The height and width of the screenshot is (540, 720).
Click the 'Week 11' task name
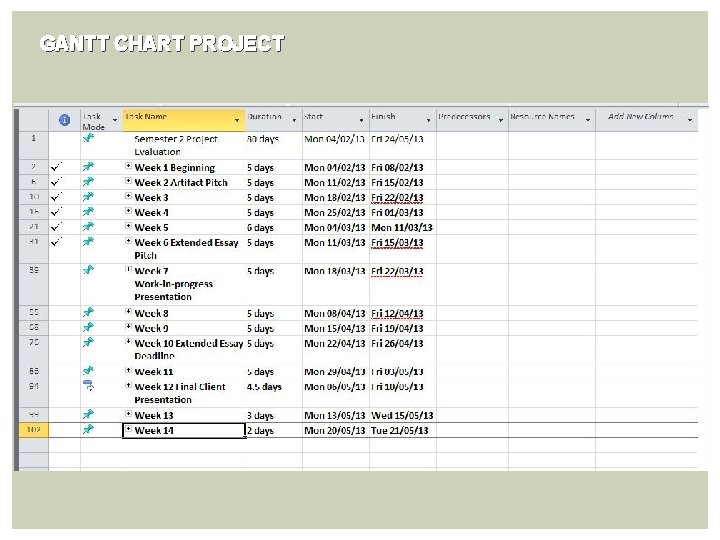point(154,371)
